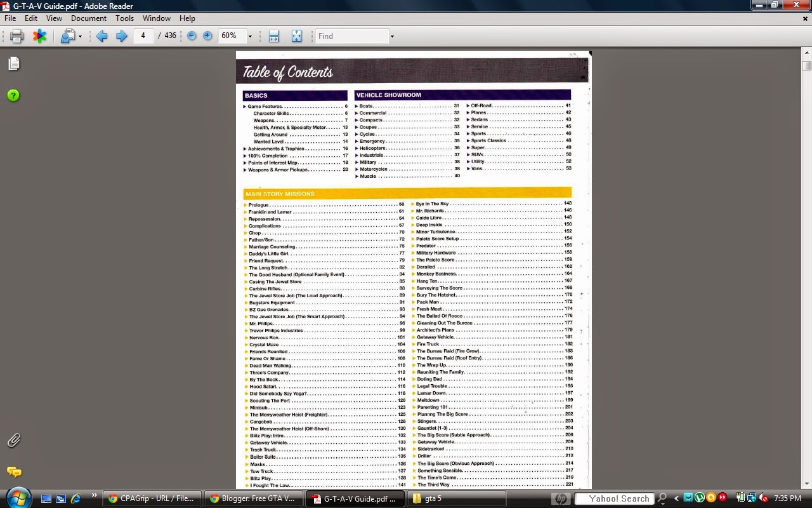Open the Tools menu
The image size is (812, 508).
[x=124, y=18]
